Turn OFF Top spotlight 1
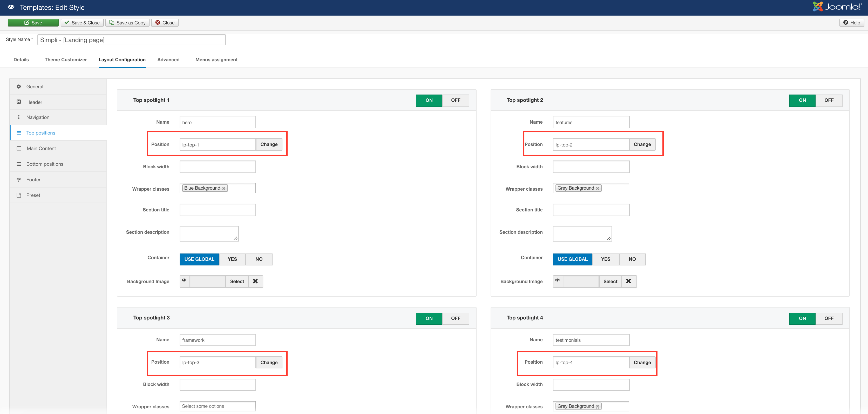868x414 pixels. click(455, 100)
